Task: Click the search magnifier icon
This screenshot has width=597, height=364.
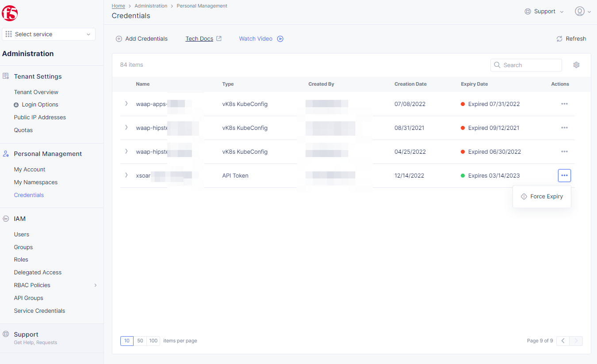Action: [x=497, y=65]
